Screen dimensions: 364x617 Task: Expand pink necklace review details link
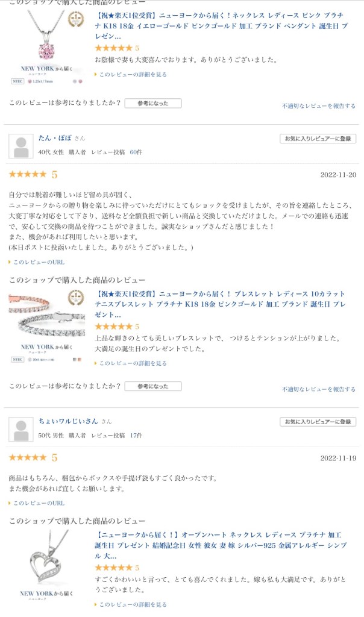pos(133,75)
